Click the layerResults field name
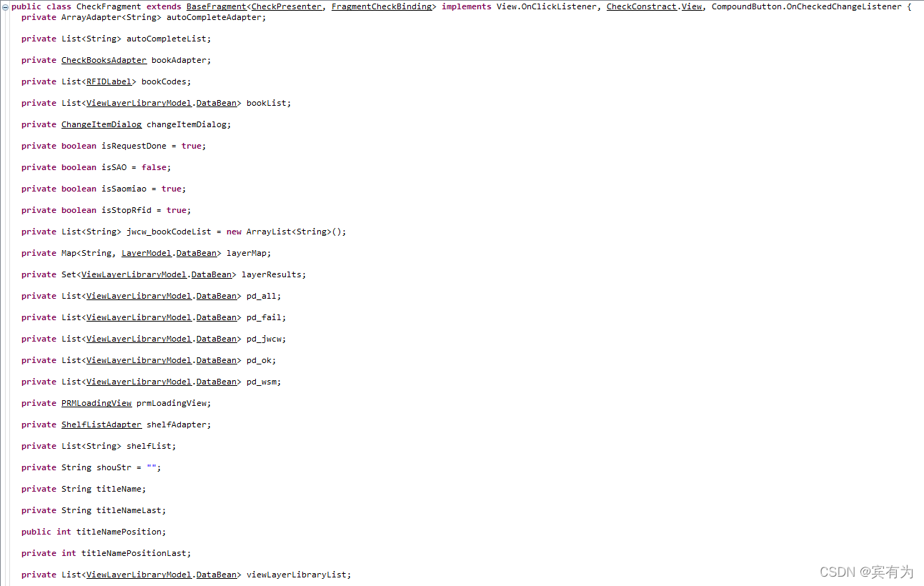The height and width of the screenshot is (586, 924). pyautogui.click(x=272, y=274)
